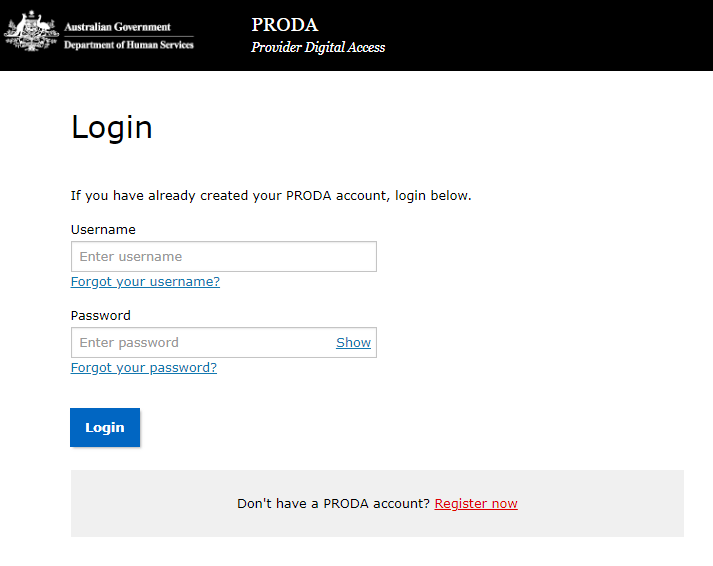Image resolution: width=713 pixels, height=566 pixels.
Task: Click the line separating Government and Department names
Action: click(129, 36)
